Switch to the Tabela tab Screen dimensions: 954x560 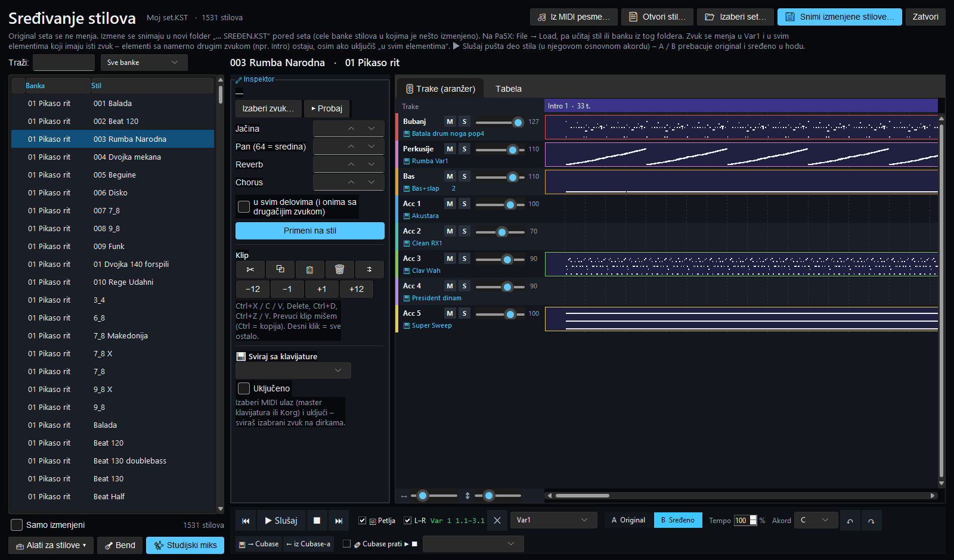(x=509, y=89)
